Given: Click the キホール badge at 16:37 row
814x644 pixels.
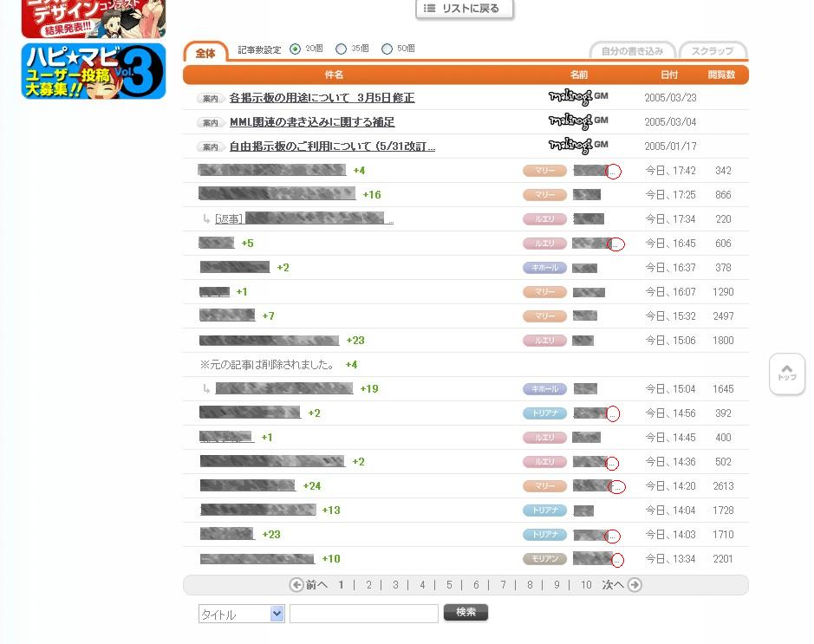Looking at the screenshot, I should 544,268.
